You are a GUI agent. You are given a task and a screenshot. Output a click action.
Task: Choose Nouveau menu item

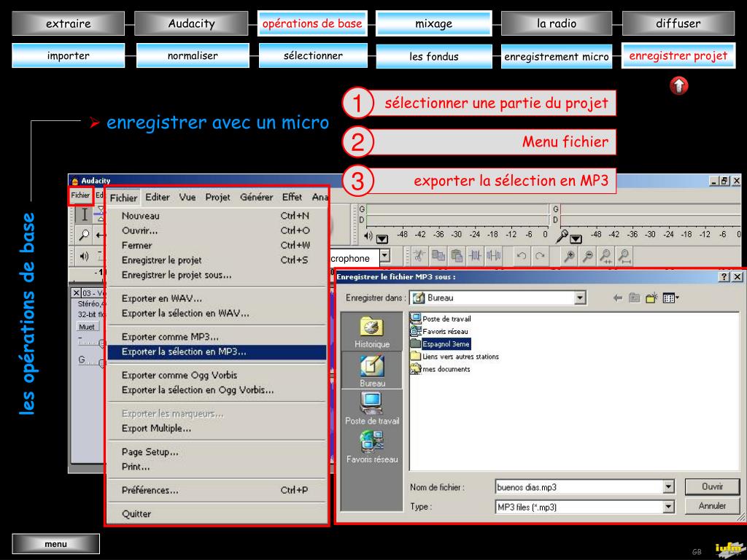pyautogui.click(x=217, y=216)
